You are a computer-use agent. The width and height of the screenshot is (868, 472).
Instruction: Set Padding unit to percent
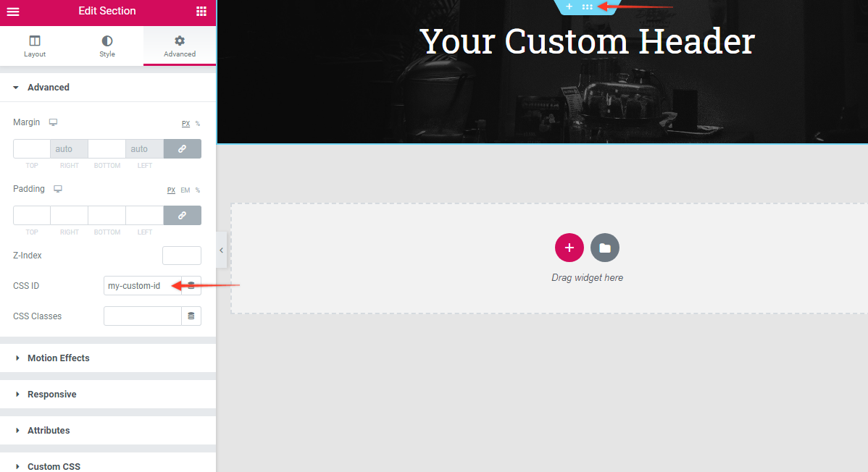198,190
